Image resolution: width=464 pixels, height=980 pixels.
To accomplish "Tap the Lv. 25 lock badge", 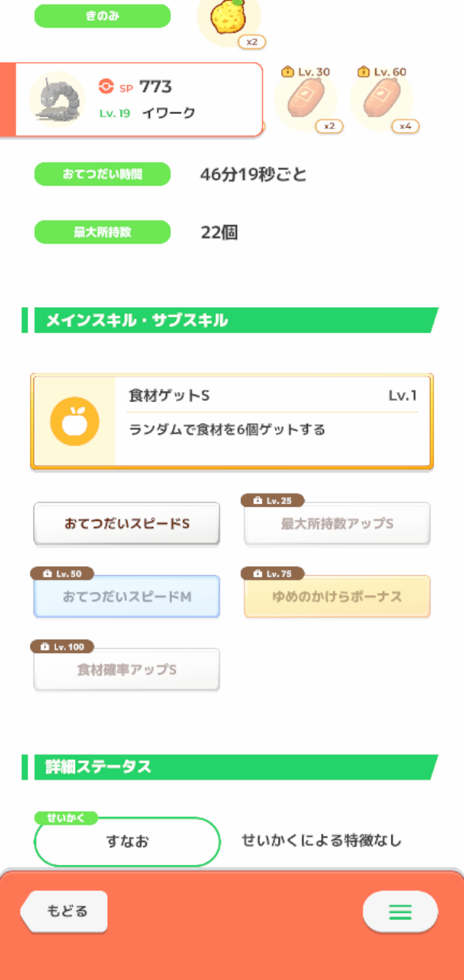I will pyautogui.click(x=273, y=501).
